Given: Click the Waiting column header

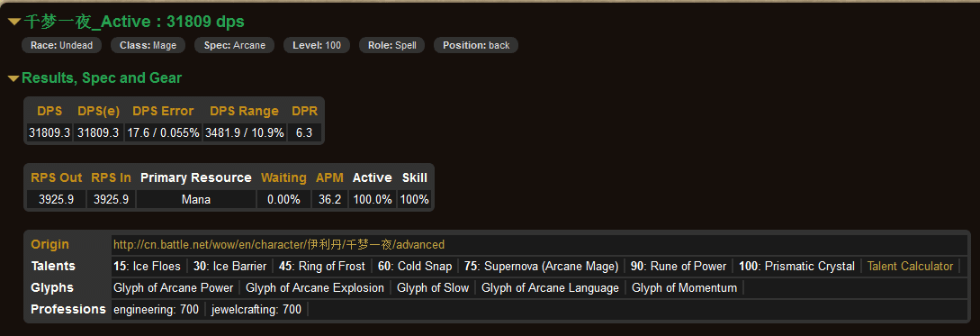Looking at the screenshot, I should click(x=283, y=177).
